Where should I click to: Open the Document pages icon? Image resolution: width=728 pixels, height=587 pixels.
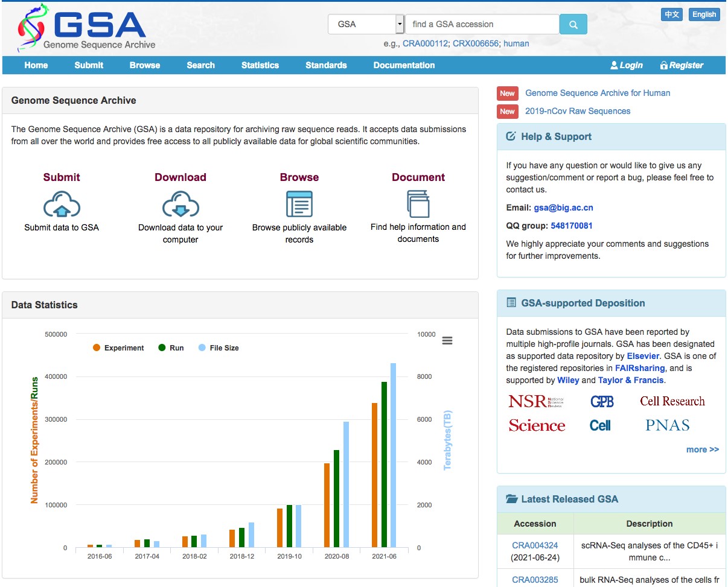pos(418,204)
